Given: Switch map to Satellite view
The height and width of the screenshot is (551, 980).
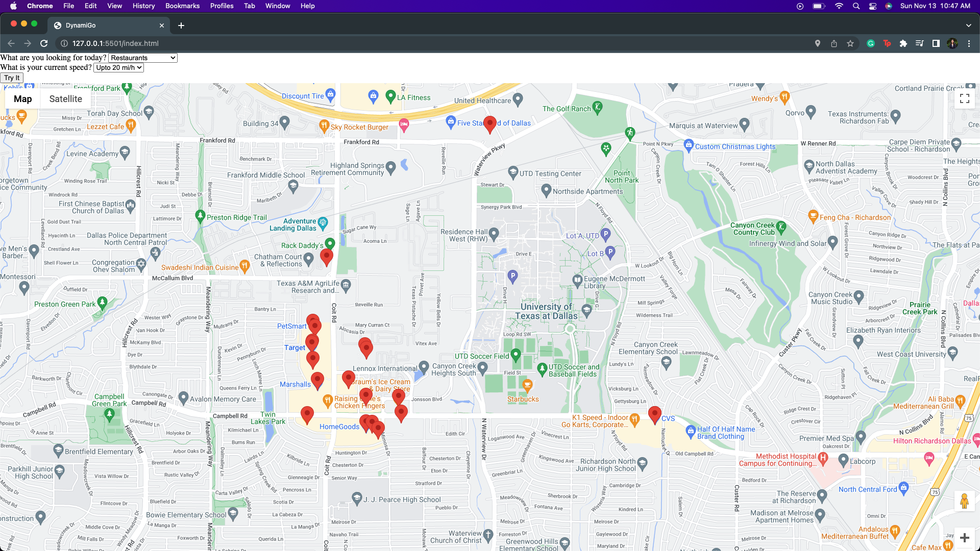Looking at the screenshot, I should click(x=65, y=99).
